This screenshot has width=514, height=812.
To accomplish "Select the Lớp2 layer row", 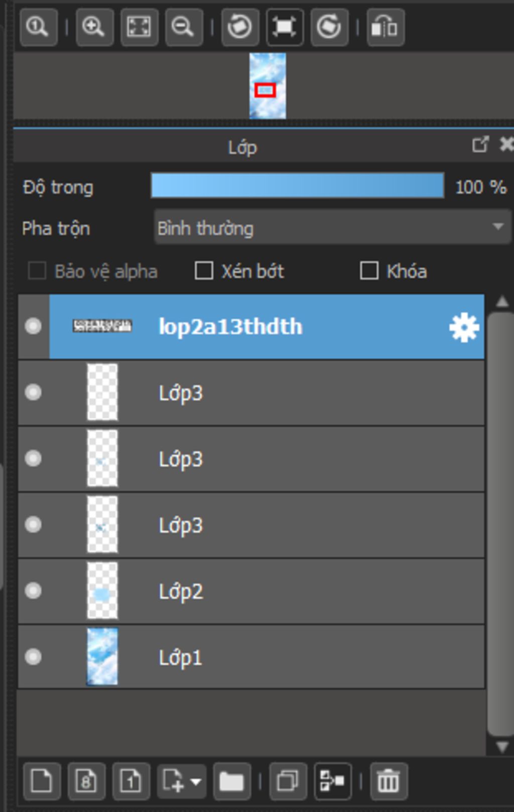I will tap(251, 591).
